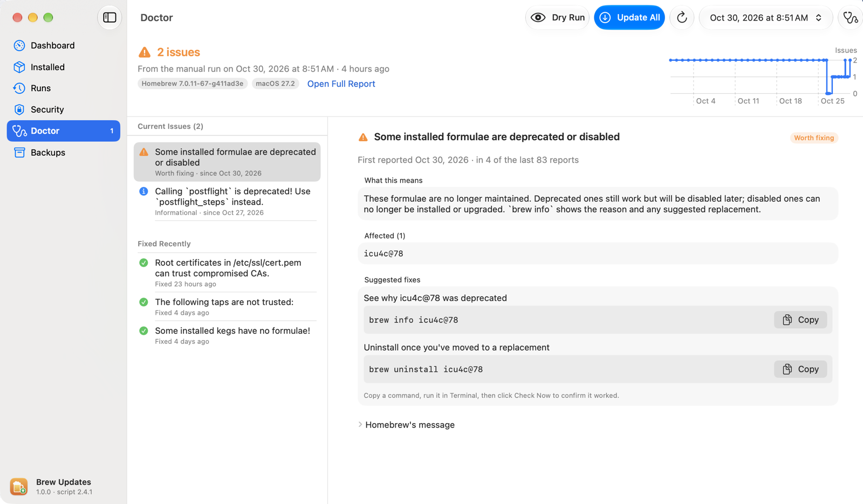Go to Installed in sidebar

[x=63, y=67]
